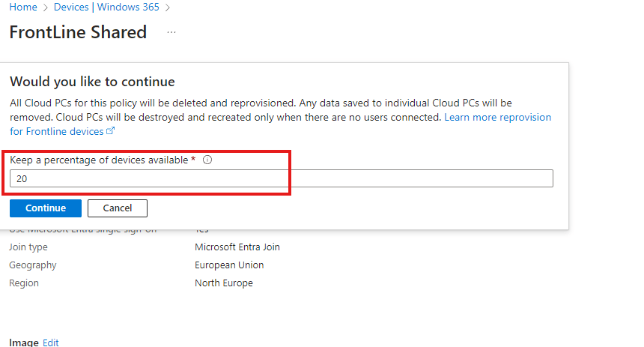
Task: Click the Would you like to continue heading
Action: [x=92, y=82]
